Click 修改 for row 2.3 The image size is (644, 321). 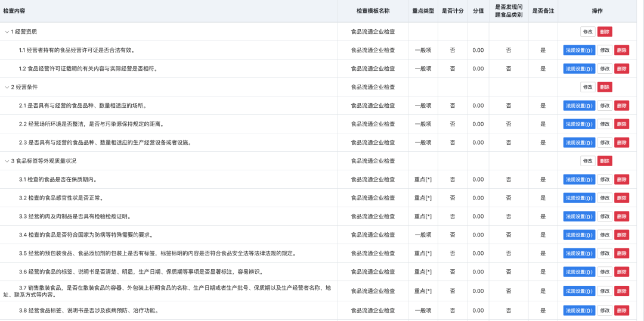605,142
